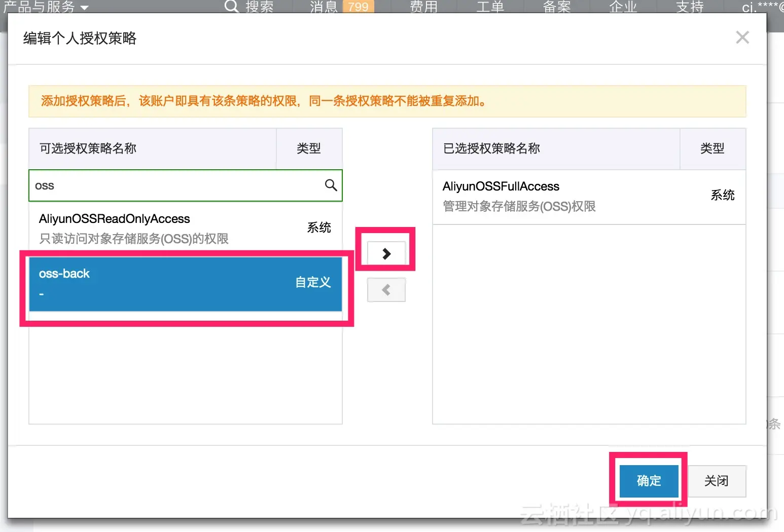The width and height of the screenshot is (784, 532).
Task: Click 系统 type label of AliyunOSSFullAccess
Action: (x=723, y=195)
